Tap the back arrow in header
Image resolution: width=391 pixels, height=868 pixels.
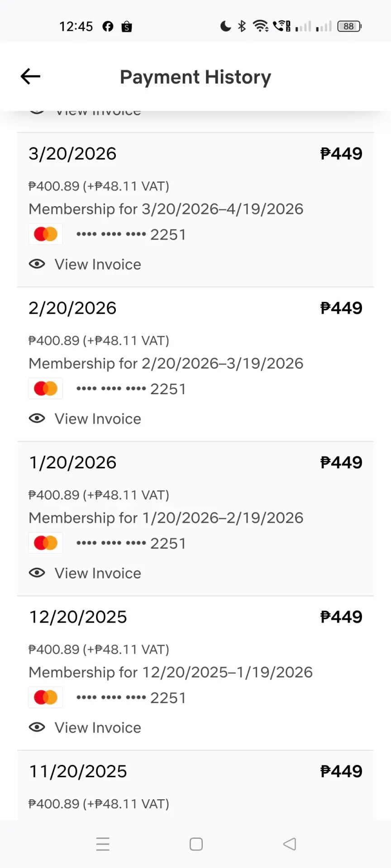point(30,76)
